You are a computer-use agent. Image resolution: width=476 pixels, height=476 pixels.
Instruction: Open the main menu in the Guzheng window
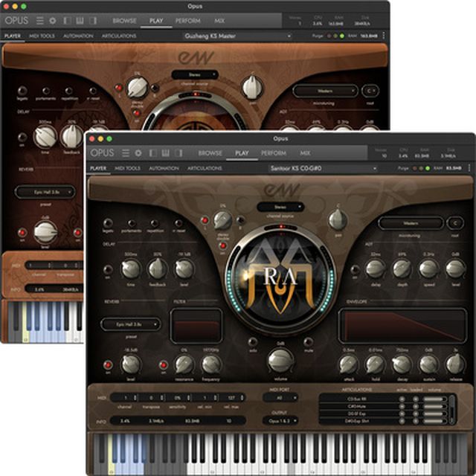tap(39, 21)
